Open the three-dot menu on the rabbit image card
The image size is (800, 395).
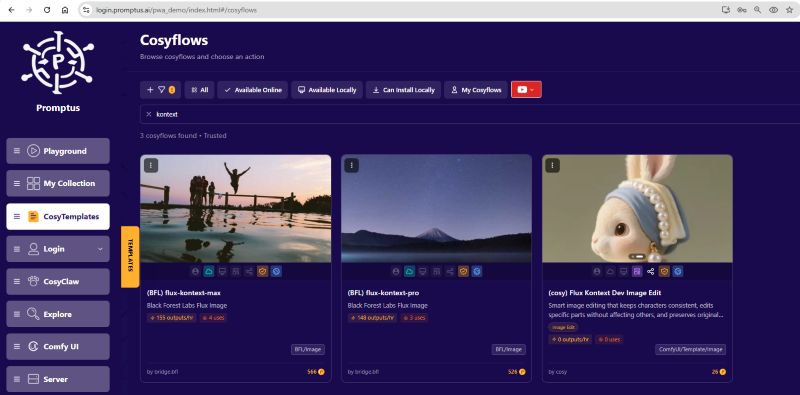click(x=553, y=165)
